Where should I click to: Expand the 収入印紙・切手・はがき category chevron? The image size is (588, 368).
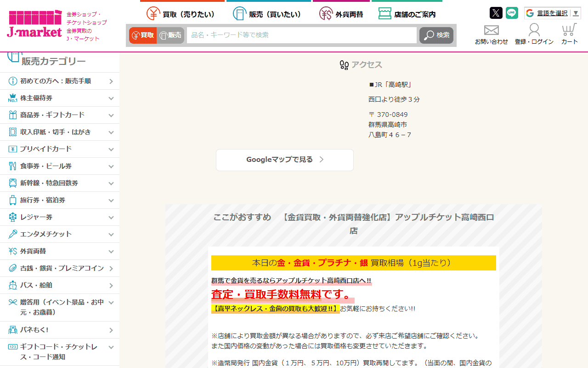coord(111,132)
